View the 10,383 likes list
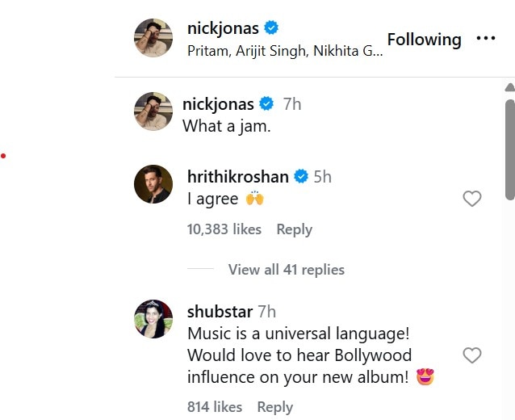The height and width of the screenshot is (420, 515). click(x=224, y=229)
